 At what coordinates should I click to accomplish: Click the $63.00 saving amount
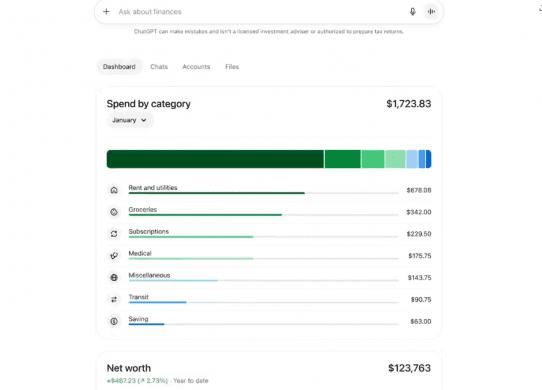[421, 322]
